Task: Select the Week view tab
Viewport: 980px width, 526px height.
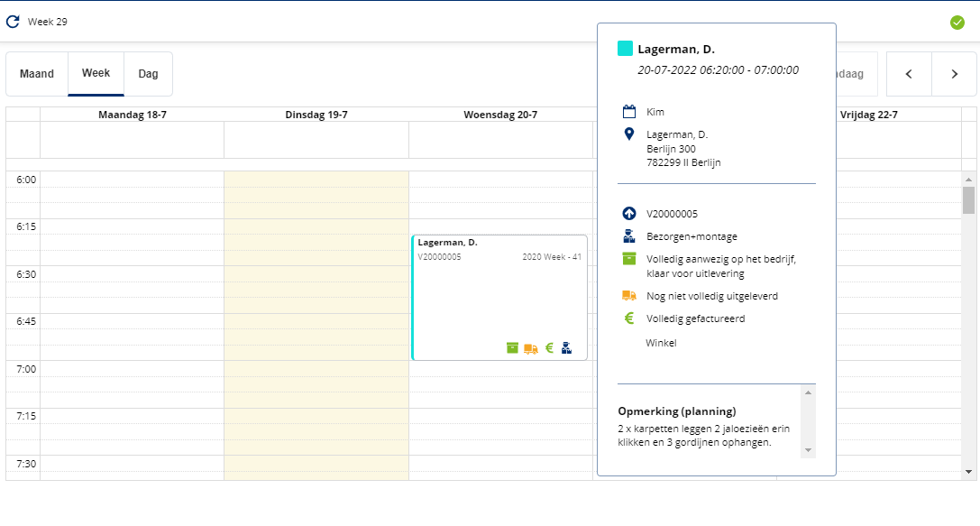Action: click(96, 74)
